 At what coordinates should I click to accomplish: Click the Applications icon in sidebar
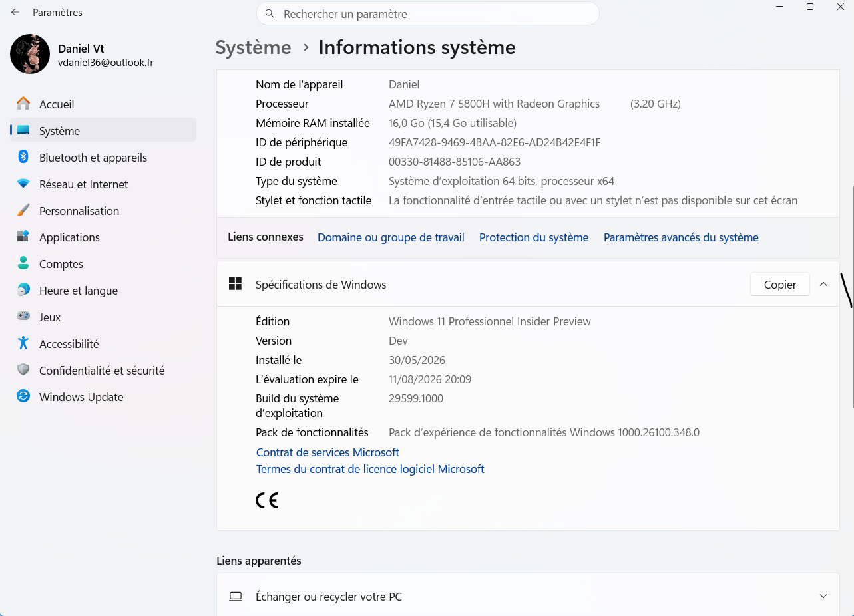tap(23, 237)
